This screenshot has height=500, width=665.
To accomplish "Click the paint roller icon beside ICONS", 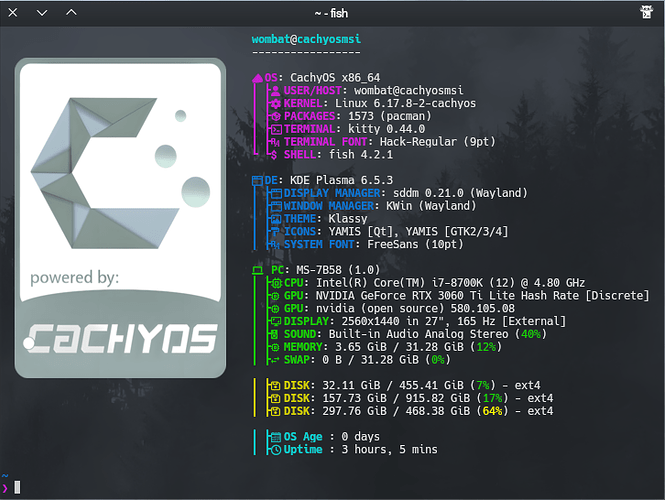I will click(x=275, y=232).
